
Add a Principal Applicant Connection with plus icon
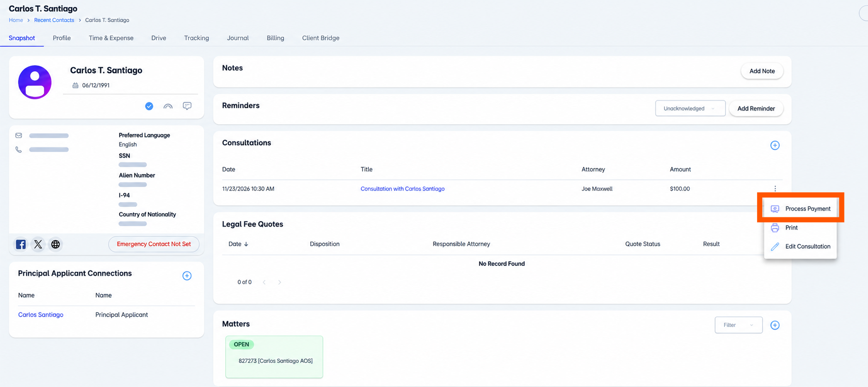pyautogui.click(x=187, y=276)
